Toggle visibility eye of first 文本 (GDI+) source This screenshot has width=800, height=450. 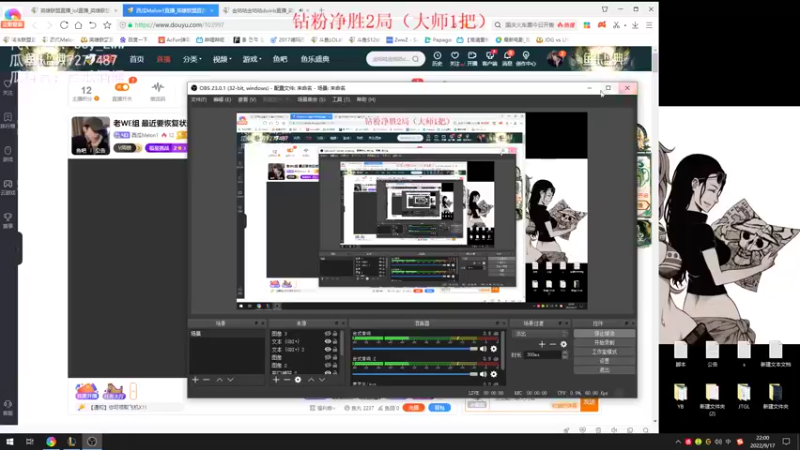pyautogui.click(x=328, y=341)
